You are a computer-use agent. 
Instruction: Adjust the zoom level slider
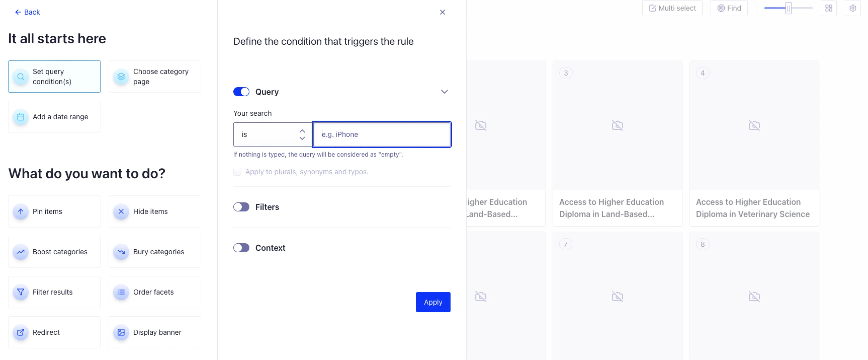(x=788, y=8)
